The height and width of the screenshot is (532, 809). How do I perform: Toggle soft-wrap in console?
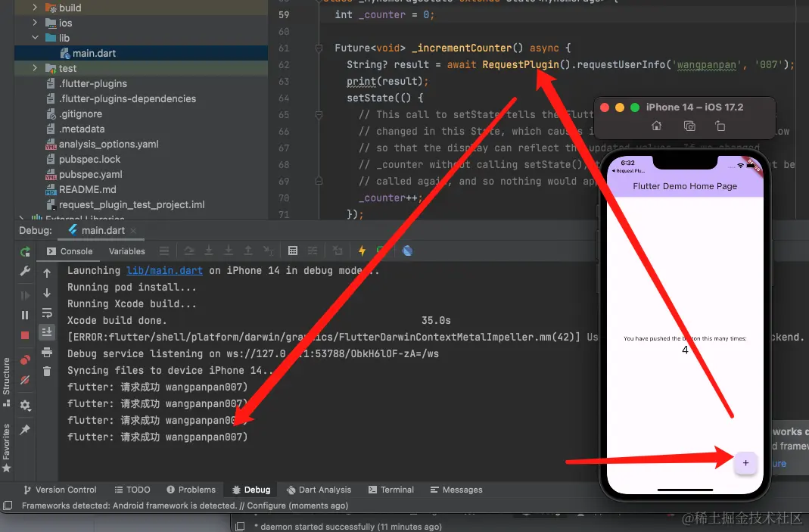(x=47, y=313)
